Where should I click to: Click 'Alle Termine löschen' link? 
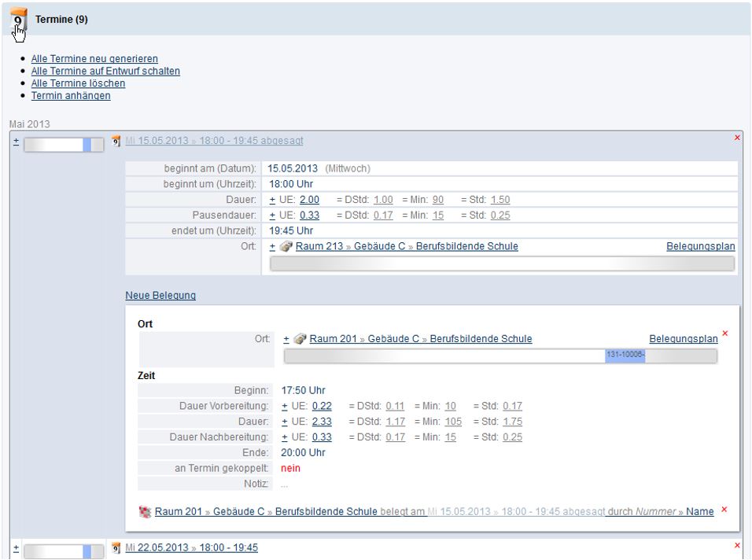point(78,83)
